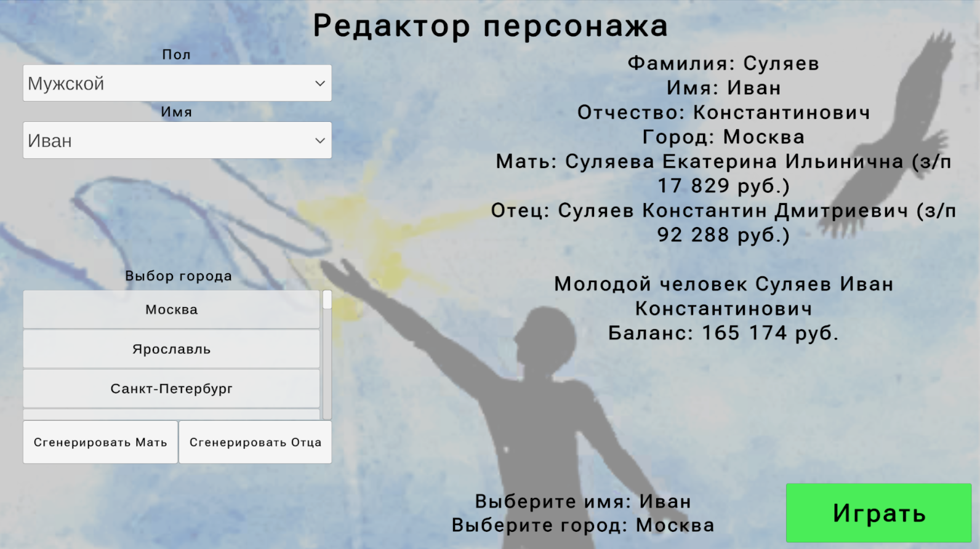This screenshot has width=980, height=549.
Task: Click the chevron arrow of the Мужской dropdown
Action: (x=320, y=83)
